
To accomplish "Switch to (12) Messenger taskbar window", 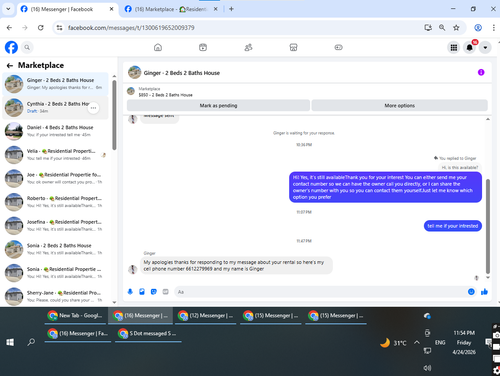I will coord(206,315).
